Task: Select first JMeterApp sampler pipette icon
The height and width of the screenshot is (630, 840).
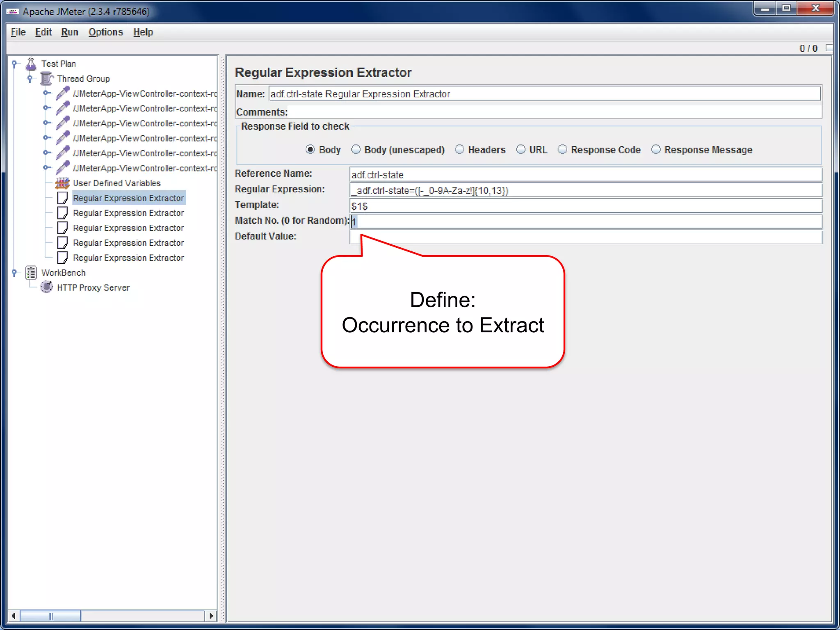Action: point(63,94)
